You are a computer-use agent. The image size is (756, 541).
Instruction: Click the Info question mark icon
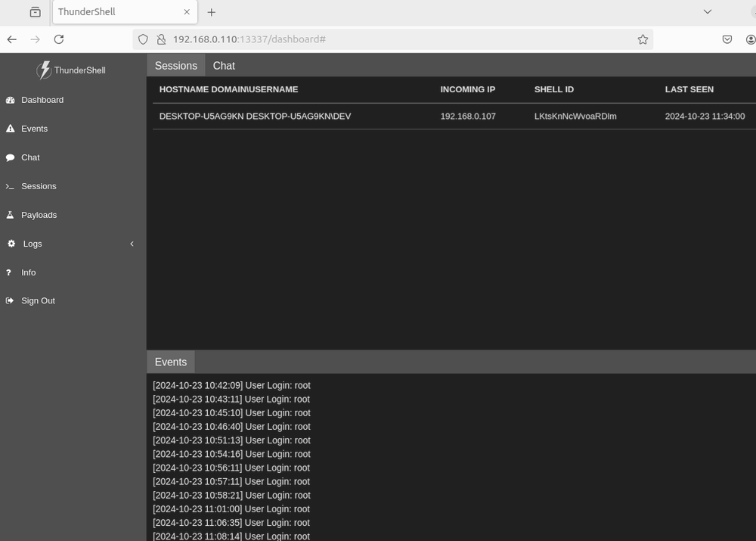(x=8, y=272)
